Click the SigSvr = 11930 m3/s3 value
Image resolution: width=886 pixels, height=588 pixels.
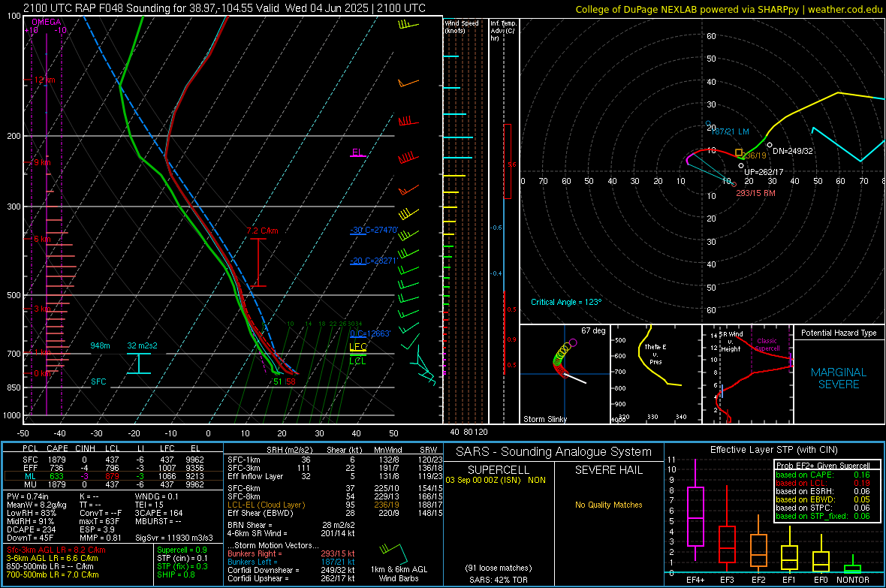(x=174, y=538)
